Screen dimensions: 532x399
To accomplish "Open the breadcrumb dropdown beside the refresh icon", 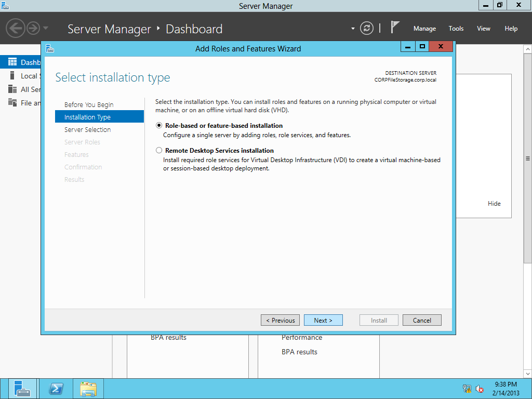I will (353, 29).
